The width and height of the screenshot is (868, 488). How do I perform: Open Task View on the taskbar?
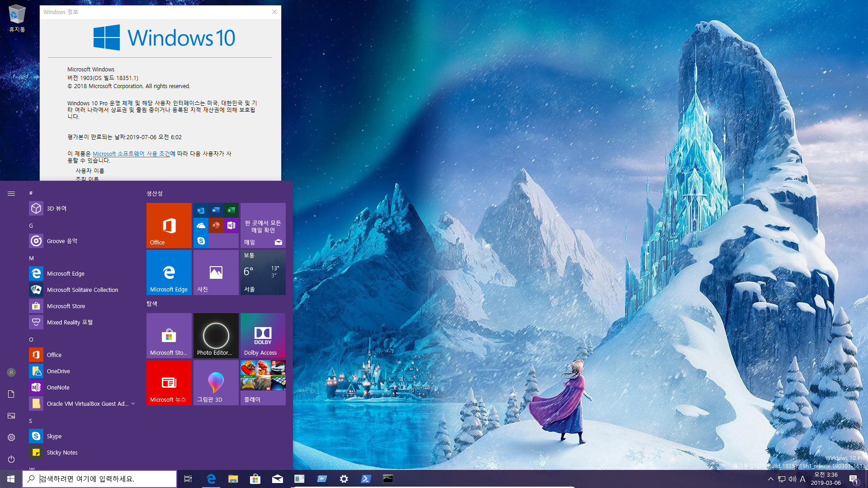(188, 479)
